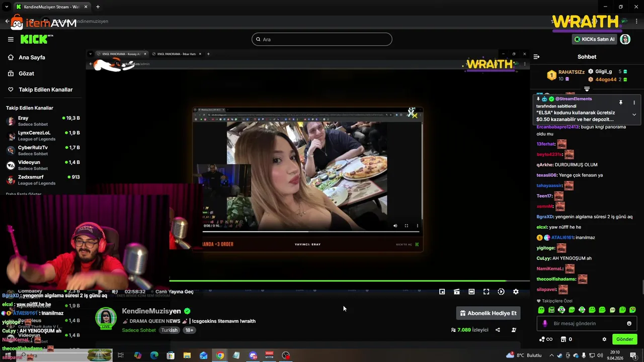Collapse the Sohbet chat panel

point(536,57)
